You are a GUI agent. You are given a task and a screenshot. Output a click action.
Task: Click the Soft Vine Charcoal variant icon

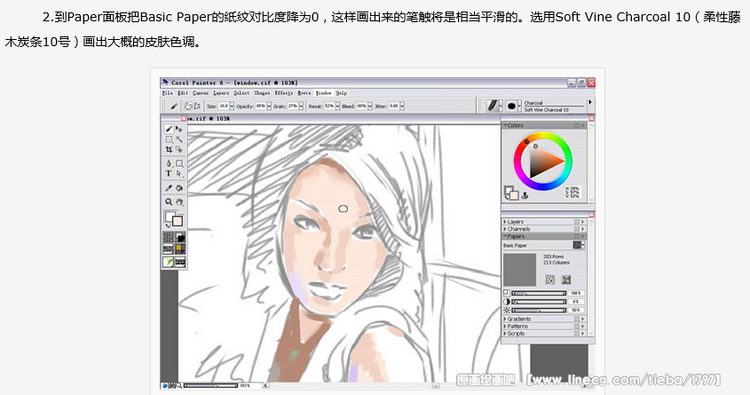[511, 106]
